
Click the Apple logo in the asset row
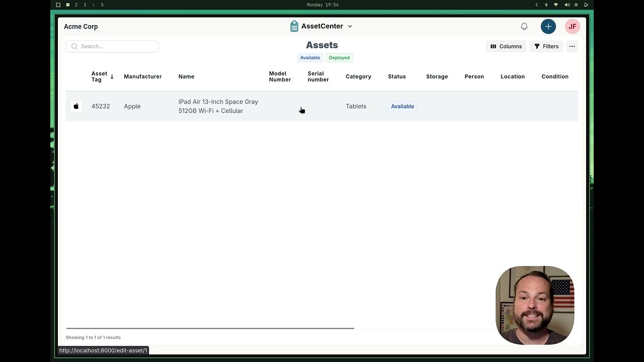click(76, 106)
